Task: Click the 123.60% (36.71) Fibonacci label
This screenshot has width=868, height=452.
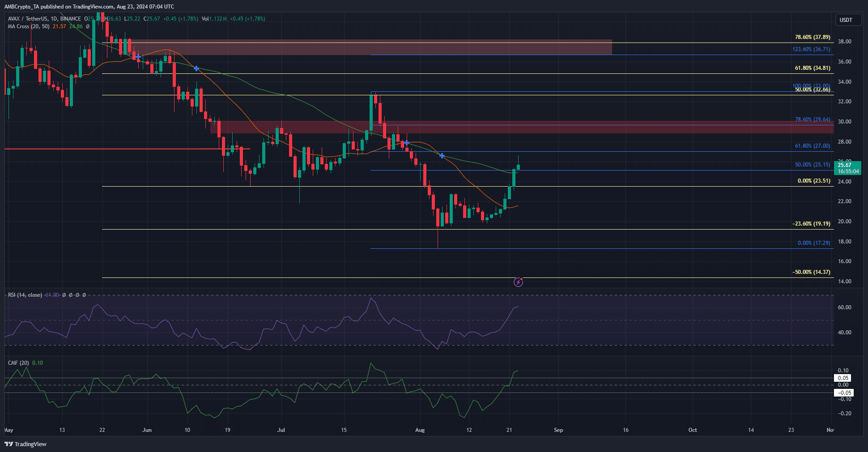Action: (x=811, y=49)
